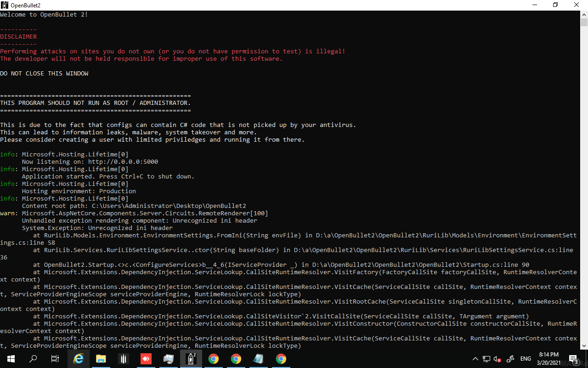This screenshot has height=368, width=588.
Task: Close the OpenBullet2 console window
Action: [577, 5]
